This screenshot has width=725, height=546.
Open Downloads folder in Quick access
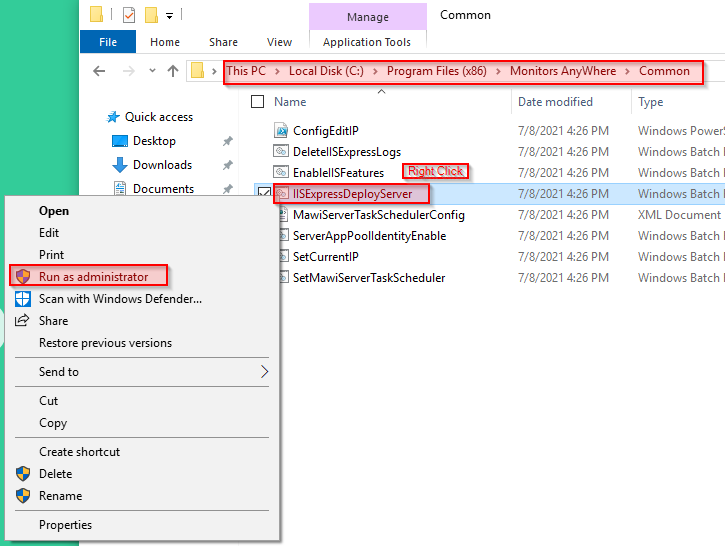[162, 165]
